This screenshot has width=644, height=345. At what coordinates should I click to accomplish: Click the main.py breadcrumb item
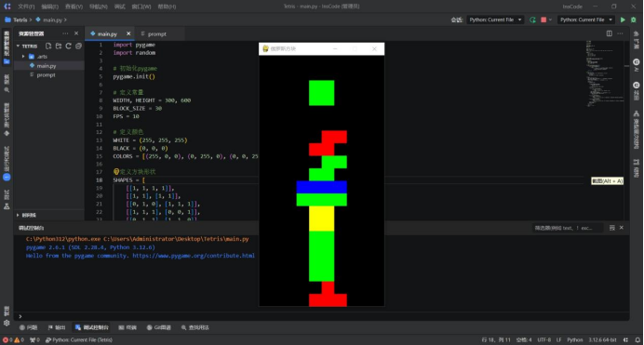pyautogui.click(x=49, y=20)
